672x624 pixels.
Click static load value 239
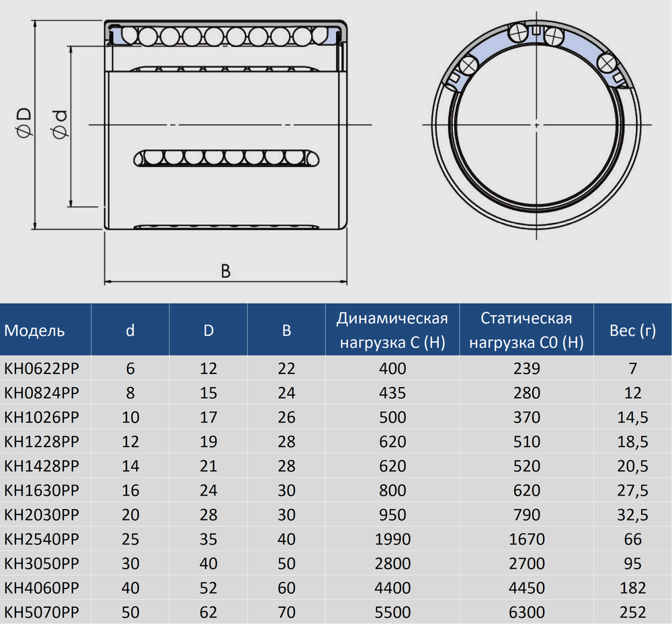527,368
